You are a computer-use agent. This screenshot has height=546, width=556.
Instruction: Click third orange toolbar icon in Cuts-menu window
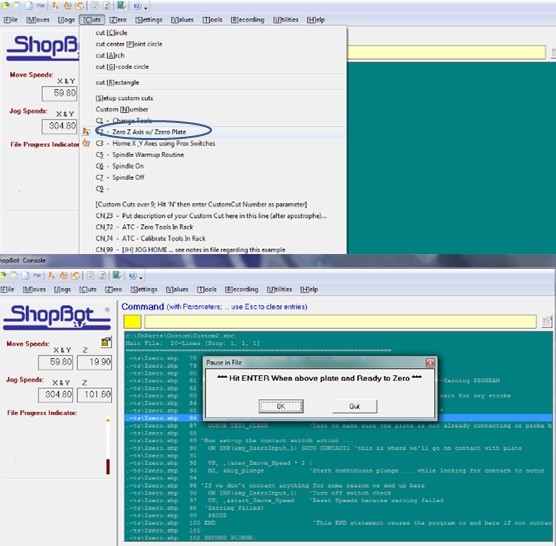click(79, 6)
